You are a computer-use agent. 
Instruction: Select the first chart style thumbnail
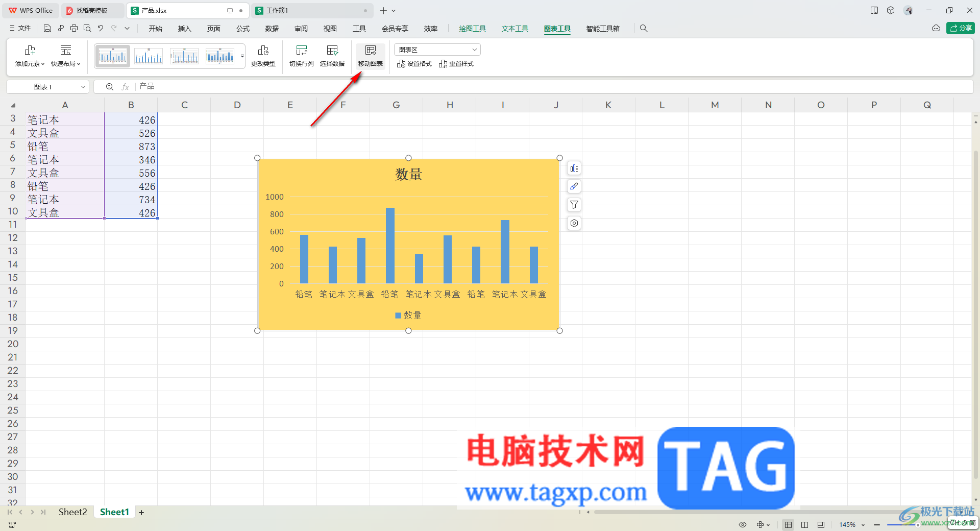coord(113,56)
